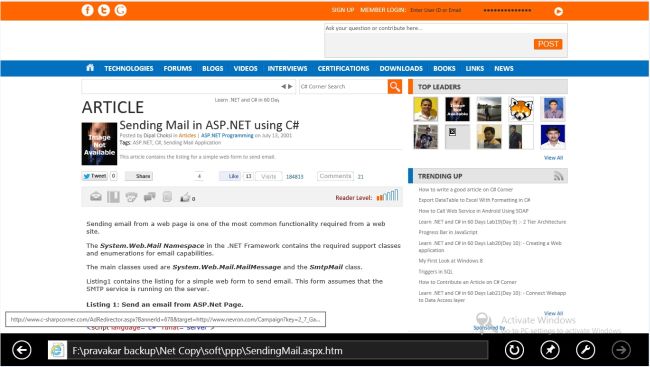This screenshot has height=367, width=650.
Task: Submit member login with the arrow button
Action: 558,11
